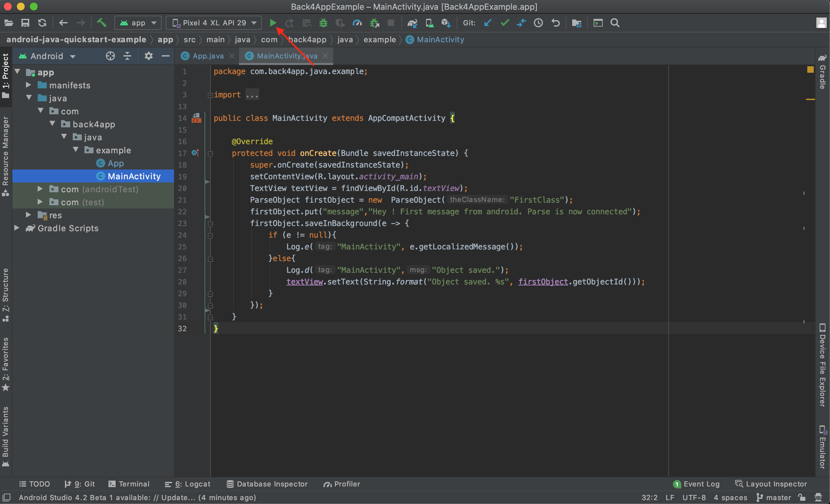Open the Logcat tab

tap(188, 484)
